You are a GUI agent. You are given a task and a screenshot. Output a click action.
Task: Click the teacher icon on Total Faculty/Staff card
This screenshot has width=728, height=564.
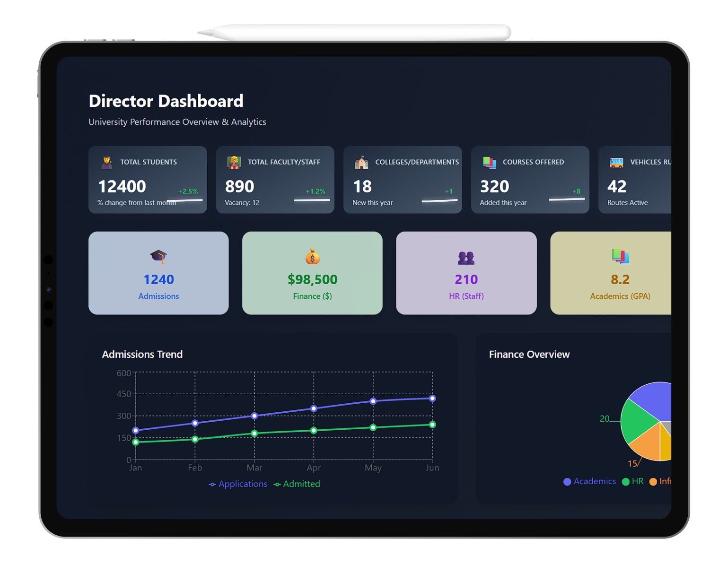point(233,162)
